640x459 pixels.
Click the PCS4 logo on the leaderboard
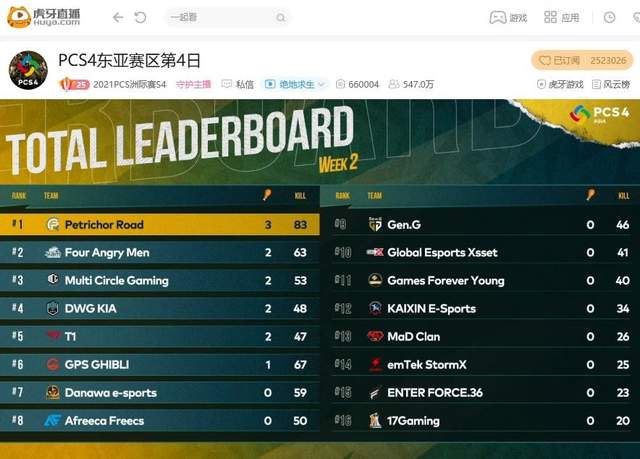599,114
